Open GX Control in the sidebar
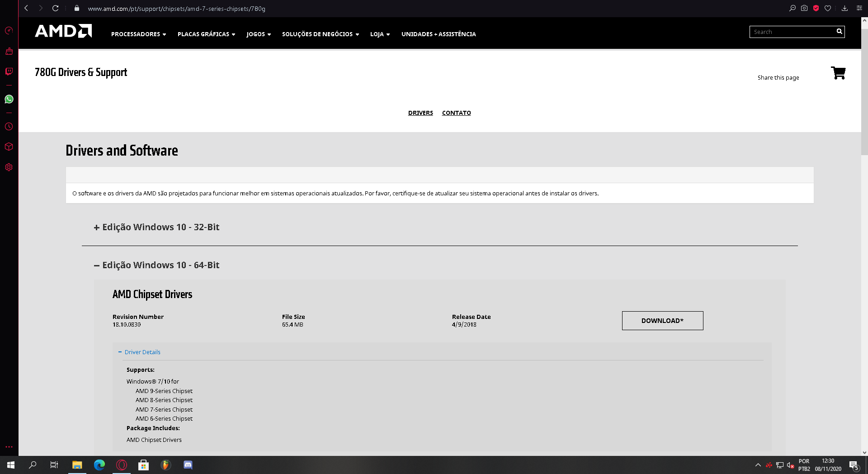Image resolution: width=868 pixels, height=474 pixels. click(x=9, y=31)
